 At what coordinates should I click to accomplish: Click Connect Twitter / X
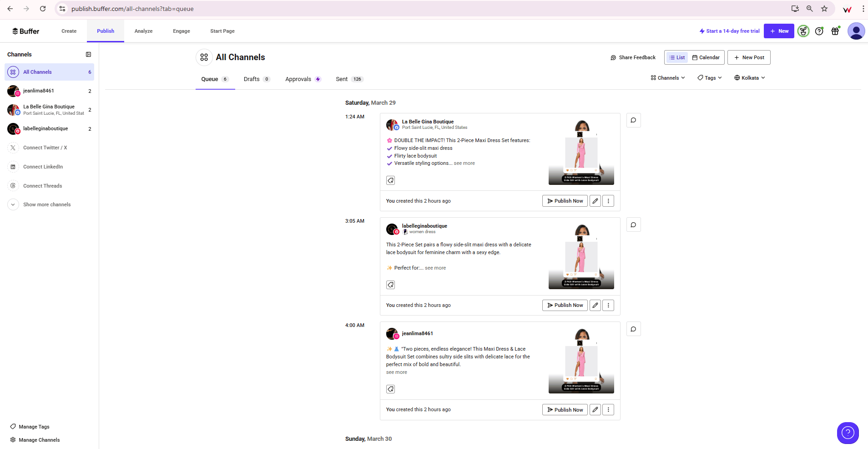point(37,148)
